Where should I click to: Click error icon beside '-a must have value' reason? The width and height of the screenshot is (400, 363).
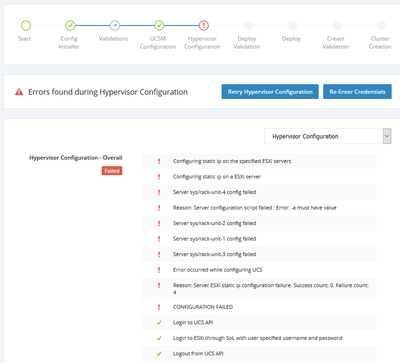pos(159,208)
